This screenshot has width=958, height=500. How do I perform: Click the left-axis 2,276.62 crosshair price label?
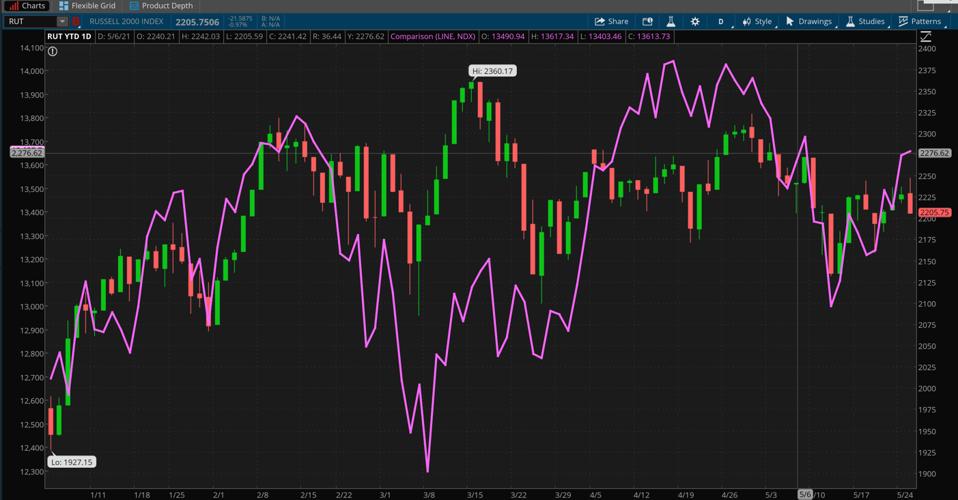tap(27, 153)
